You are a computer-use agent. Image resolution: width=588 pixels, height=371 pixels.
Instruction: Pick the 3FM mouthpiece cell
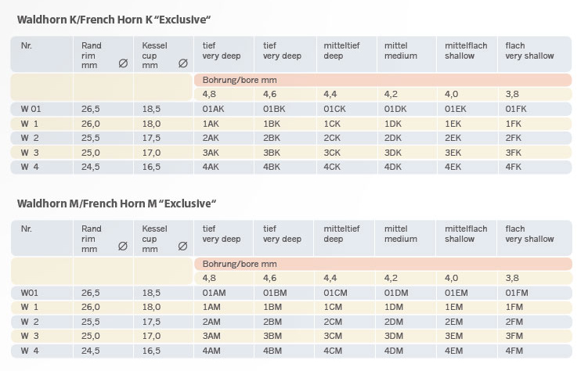[x=514, y=336]
